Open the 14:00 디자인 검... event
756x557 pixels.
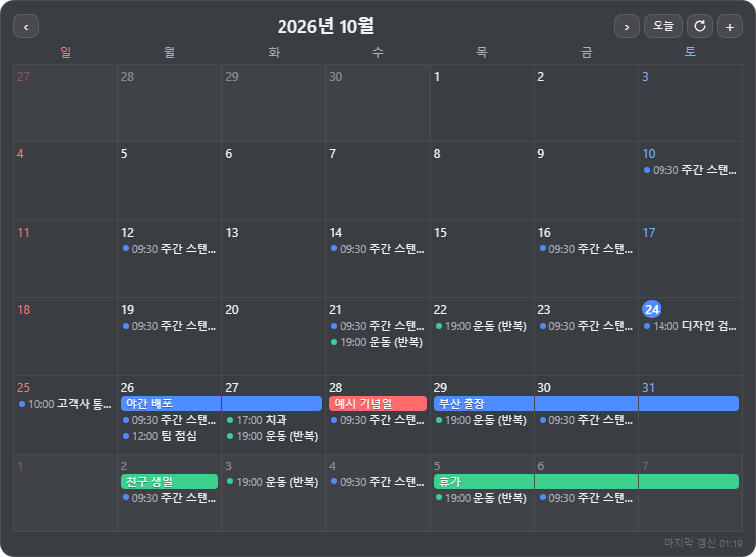[690, 326]
